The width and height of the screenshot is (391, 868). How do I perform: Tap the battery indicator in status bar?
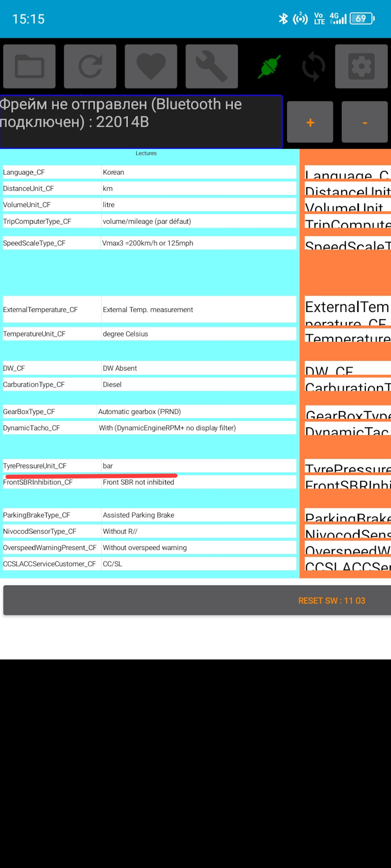(x=362, y=19)
